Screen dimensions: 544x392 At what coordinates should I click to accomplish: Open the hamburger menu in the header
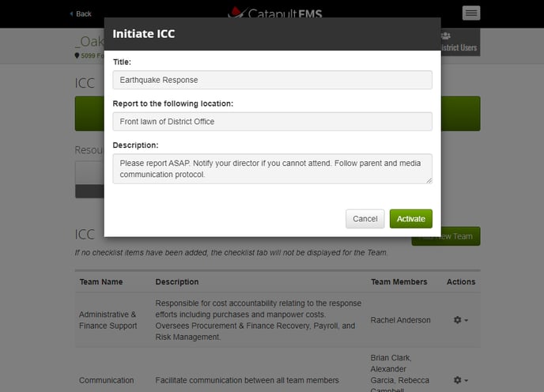[470, 13]
